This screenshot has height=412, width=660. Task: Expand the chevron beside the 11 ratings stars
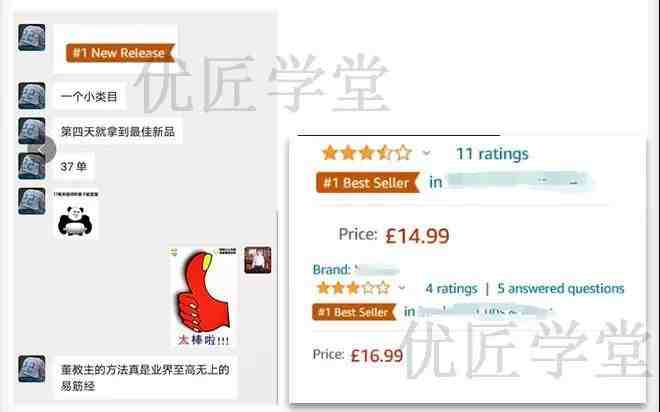tap(426, 153)
